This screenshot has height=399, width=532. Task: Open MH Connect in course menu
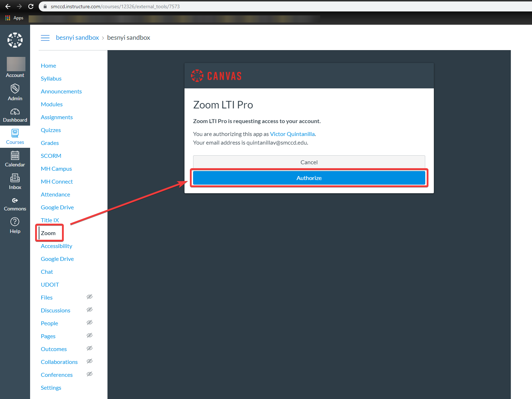[57, 181]
